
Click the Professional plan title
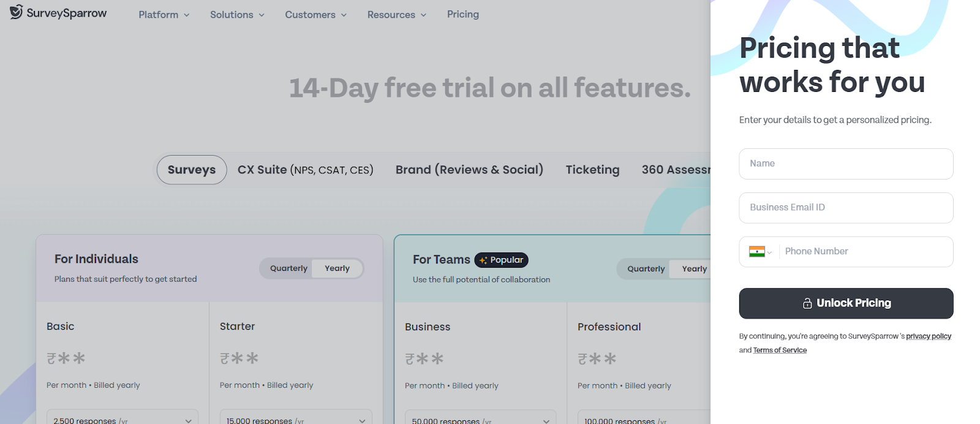coord(609,327)
